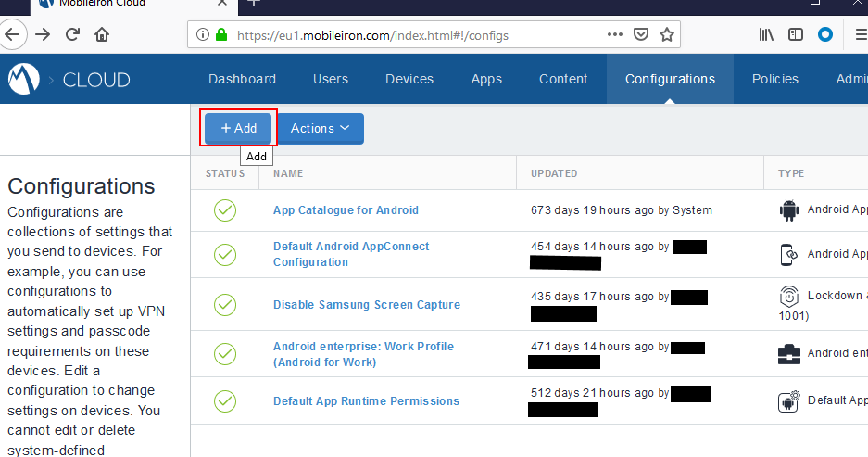Sort by the Updated column header

(554, 173)
